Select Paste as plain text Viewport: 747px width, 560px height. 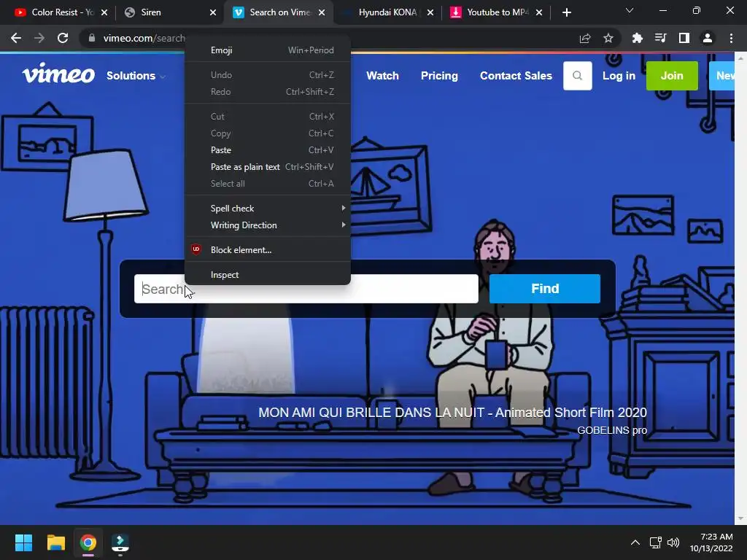pyautogui.click(x=268, y=167)
